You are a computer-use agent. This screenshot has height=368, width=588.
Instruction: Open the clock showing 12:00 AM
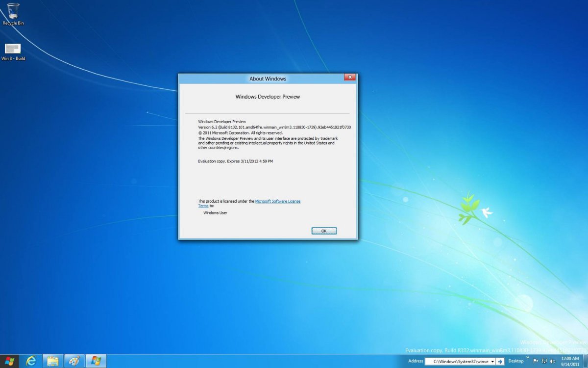[570, 361]
